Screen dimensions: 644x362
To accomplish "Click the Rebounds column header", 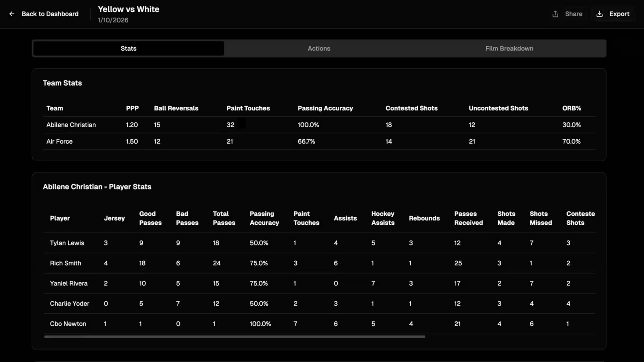I will (x=424, y=218).
